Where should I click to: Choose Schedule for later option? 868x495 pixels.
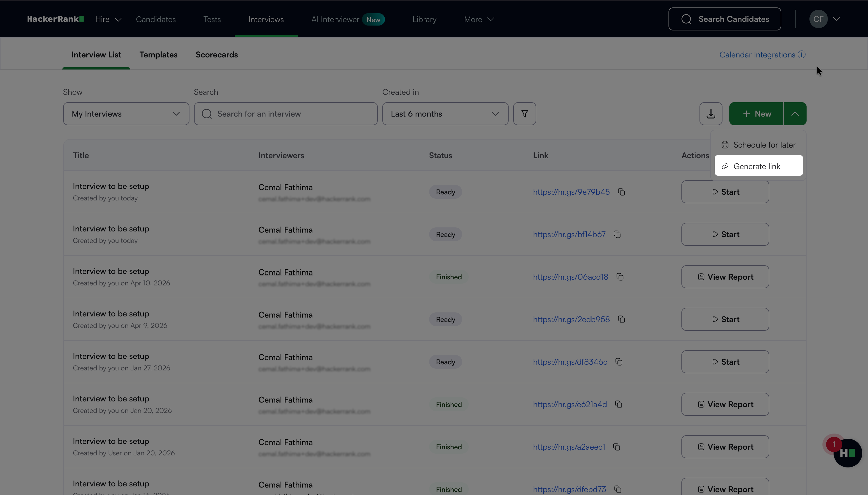click(x=758, y=145)
